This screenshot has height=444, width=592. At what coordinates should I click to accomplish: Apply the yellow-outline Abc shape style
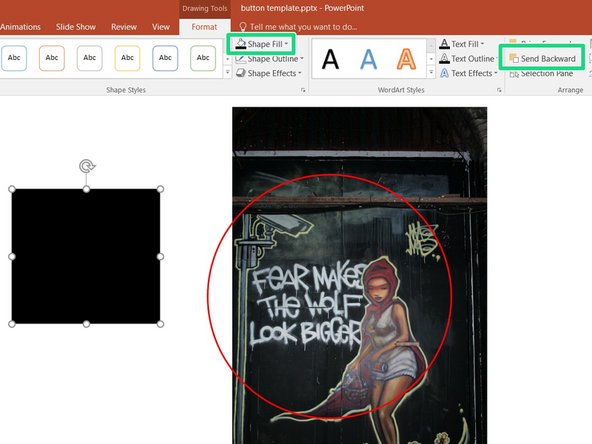127,58
